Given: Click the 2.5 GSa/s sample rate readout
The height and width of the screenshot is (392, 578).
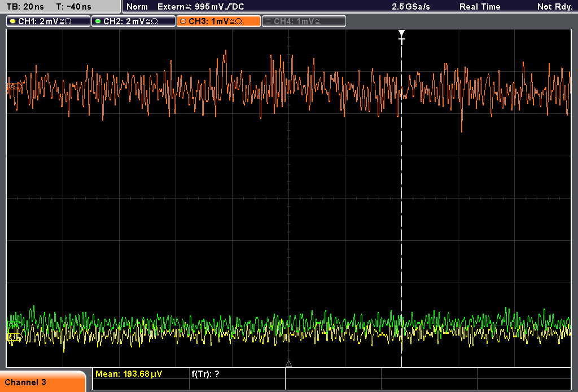Looking at the screenshot, I should (x=411, y=7).
